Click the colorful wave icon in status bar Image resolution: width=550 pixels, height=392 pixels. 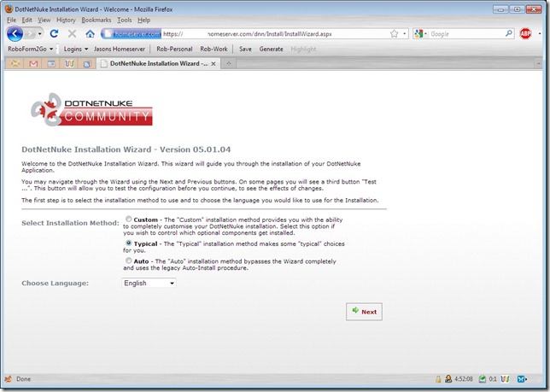coord(505,378)
